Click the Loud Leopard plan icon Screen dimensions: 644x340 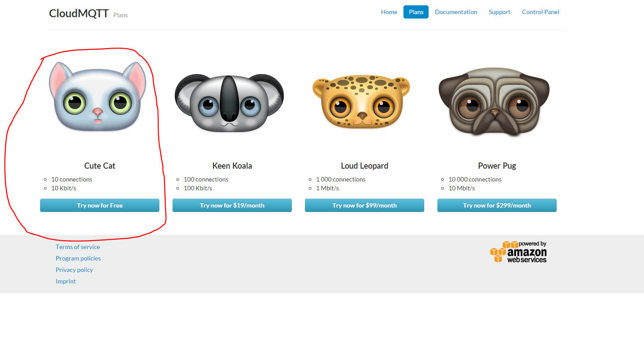[362, 102]
